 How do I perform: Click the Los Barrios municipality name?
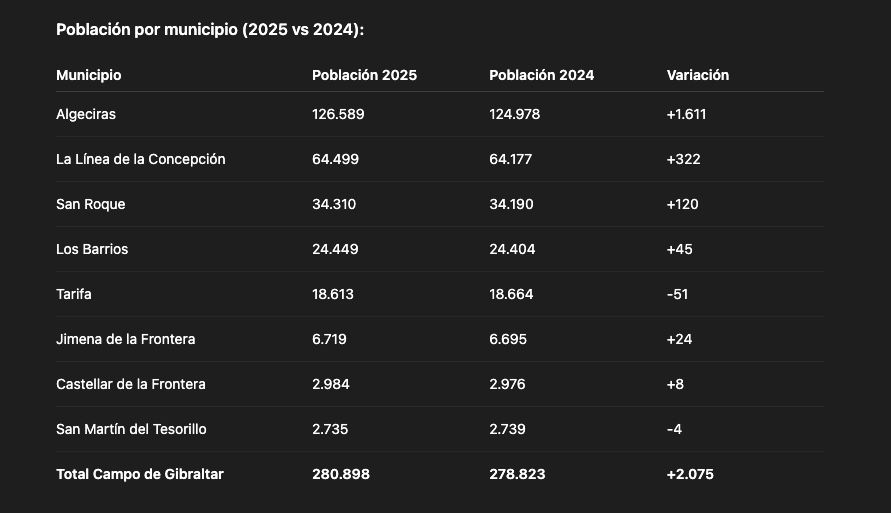tap(92, 249)
